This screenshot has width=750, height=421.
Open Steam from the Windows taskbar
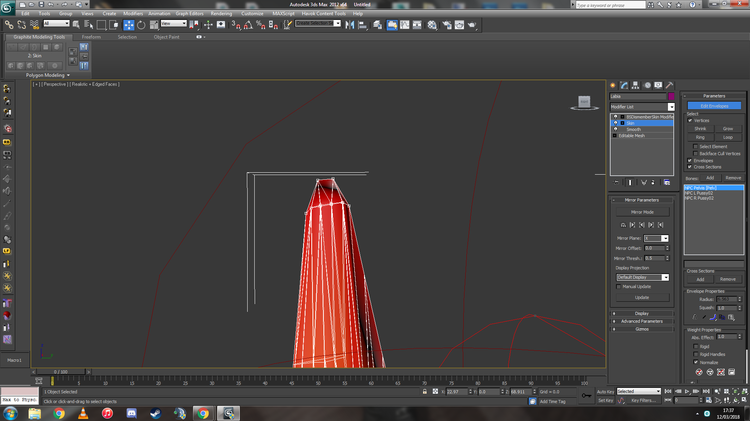pos(155,413)
